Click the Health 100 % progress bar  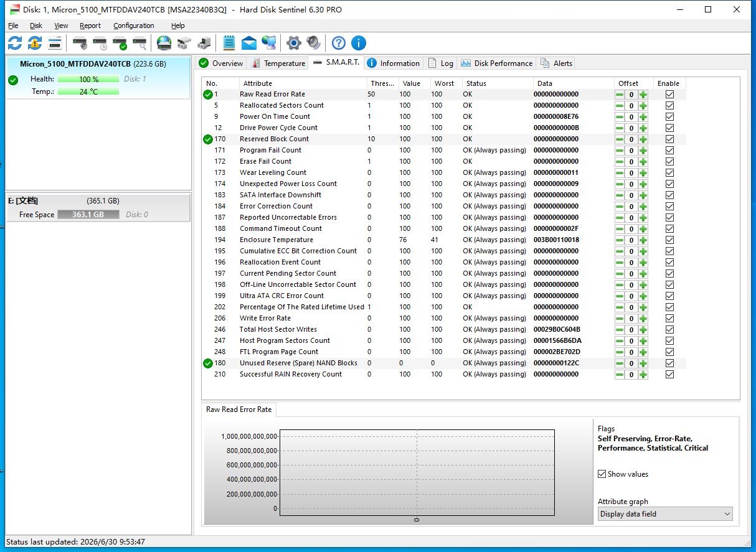click(x=88, y=79)
